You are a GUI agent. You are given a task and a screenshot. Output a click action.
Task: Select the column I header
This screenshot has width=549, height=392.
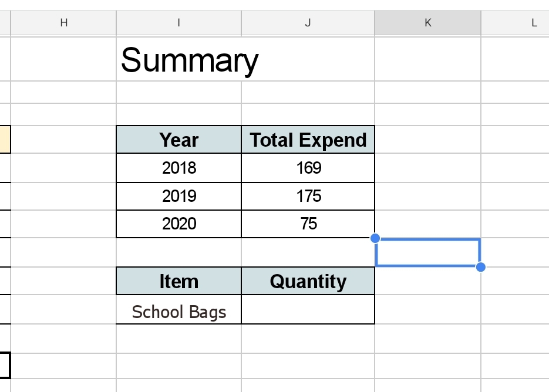click(x=178, y=23)
